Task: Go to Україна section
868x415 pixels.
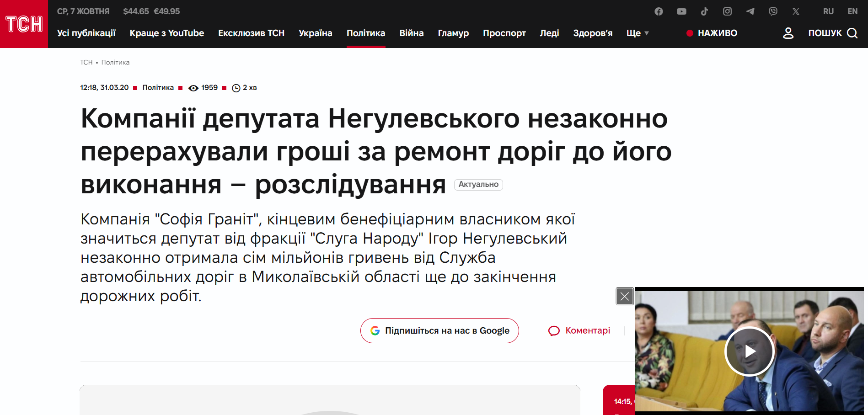Action: pos(316,33)
